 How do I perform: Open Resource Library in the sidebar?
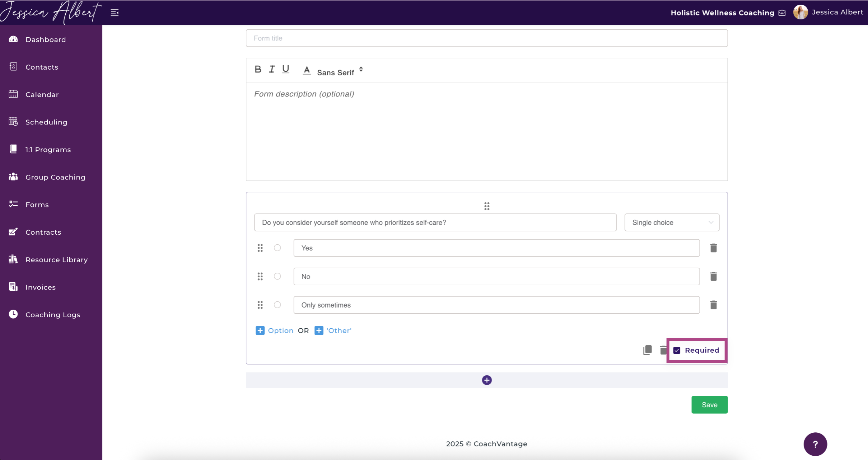[56, 259]
